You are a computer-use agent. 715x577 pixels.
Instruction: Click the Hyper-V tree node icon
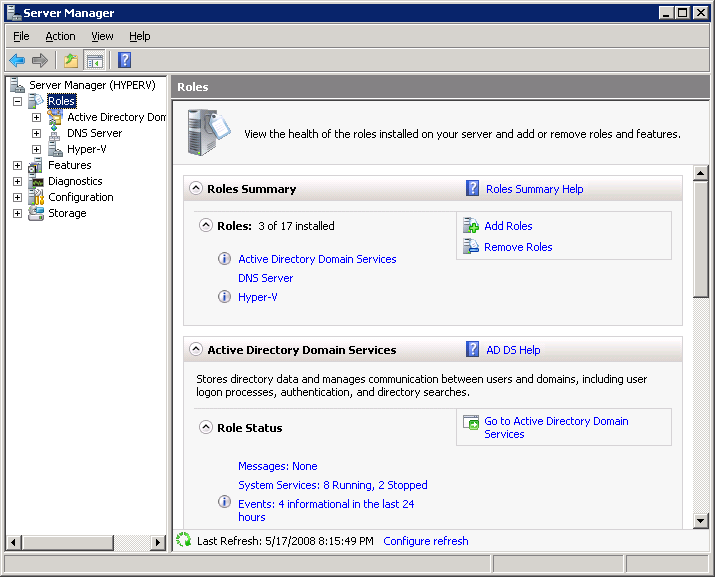pyautogui.click(x=55, y=149)
